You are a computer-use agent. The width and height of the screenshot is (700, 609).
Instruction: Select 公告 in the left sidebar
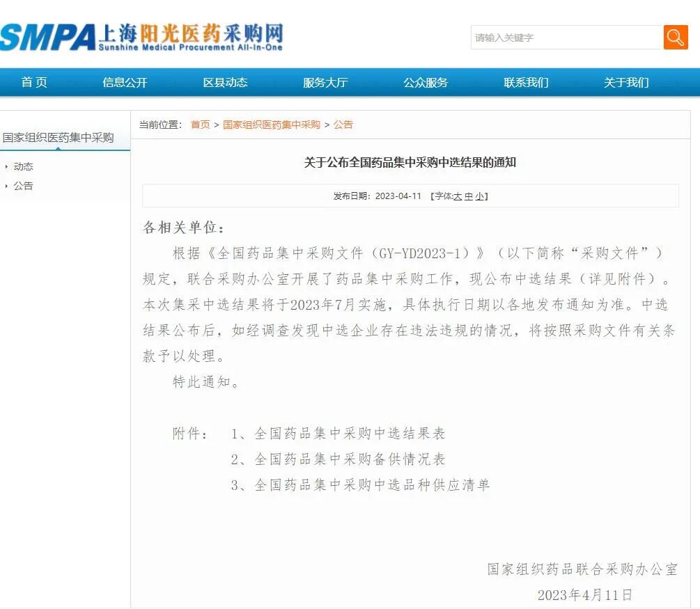point(23,186)
